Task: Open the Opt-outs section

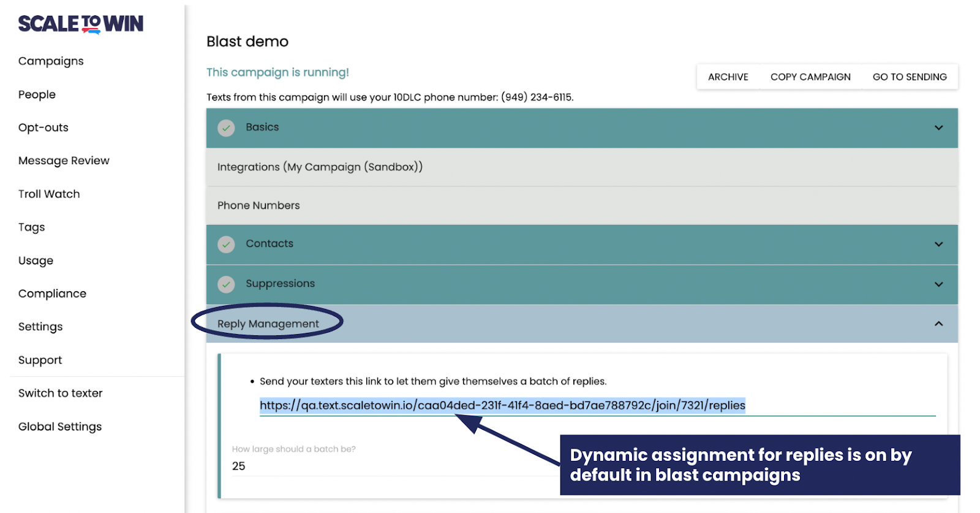Action: coord(43,127)
